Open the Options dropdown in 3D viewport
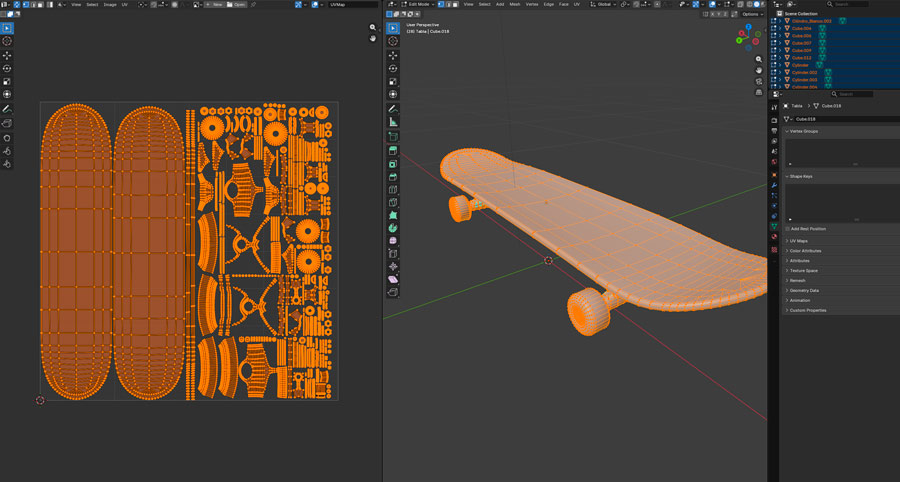 (752, 14)
